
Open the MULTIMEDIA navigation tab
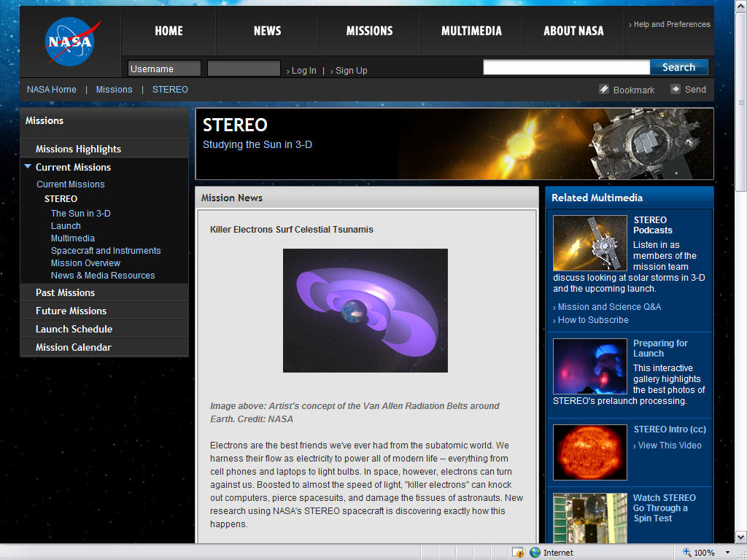[x=471, y=31]
